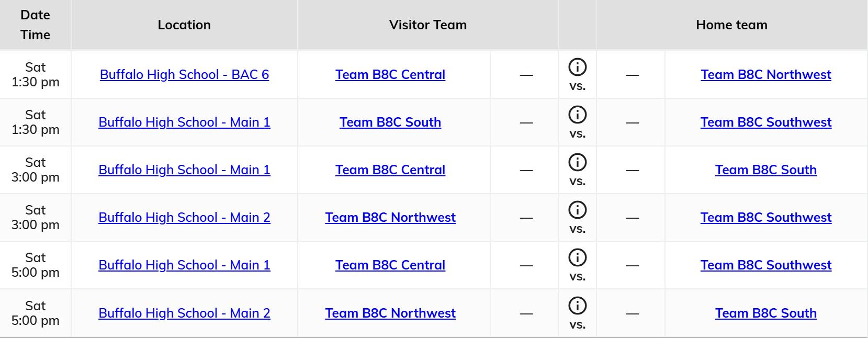
Task: Open Buffalo High School - BAC 6 location
Action: pyautogui.click(x=184, y=74)
